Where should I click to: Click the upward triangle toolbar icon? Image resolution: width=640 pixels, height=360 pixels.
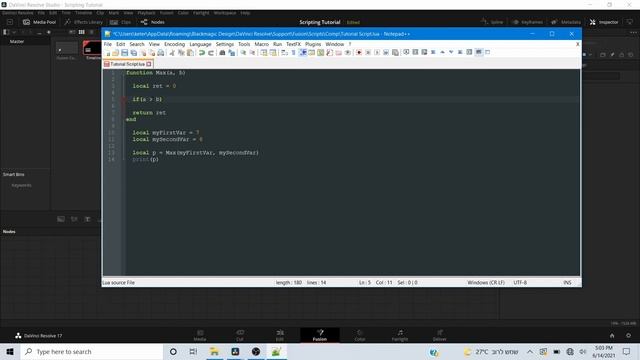coord(442,52)
